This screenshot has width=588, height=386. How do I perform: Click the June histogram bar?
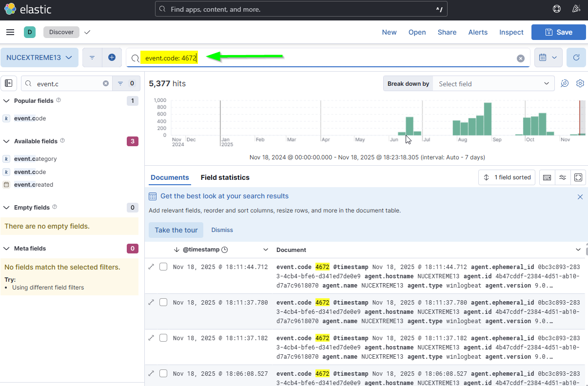pos(410,126)
